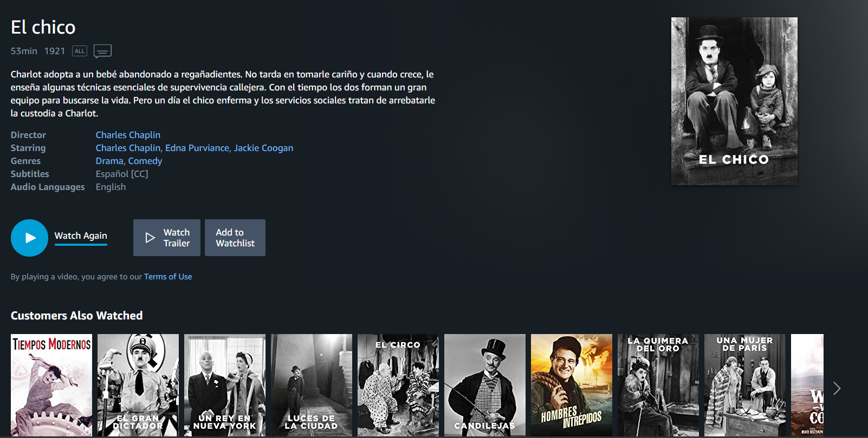Click the Watch Again label
The width and height of the screenshot is (868, 438).
81,236
